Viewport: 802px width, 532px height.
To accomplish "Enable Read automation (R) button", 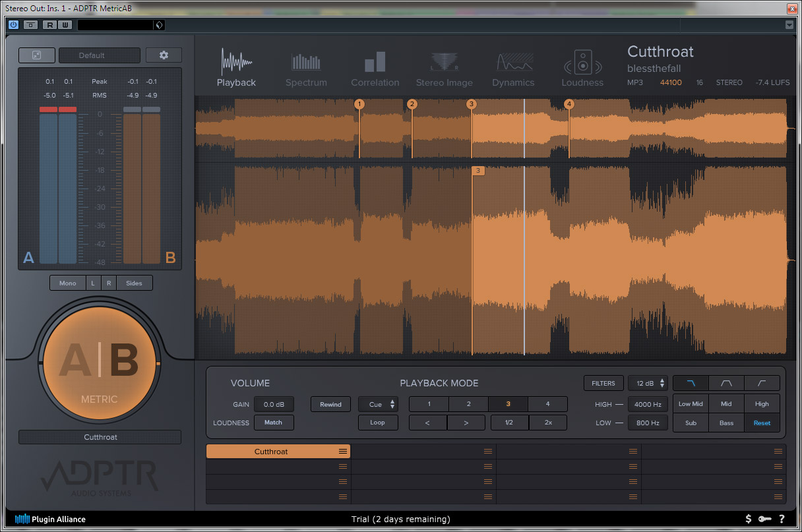I will pos(49,25).
